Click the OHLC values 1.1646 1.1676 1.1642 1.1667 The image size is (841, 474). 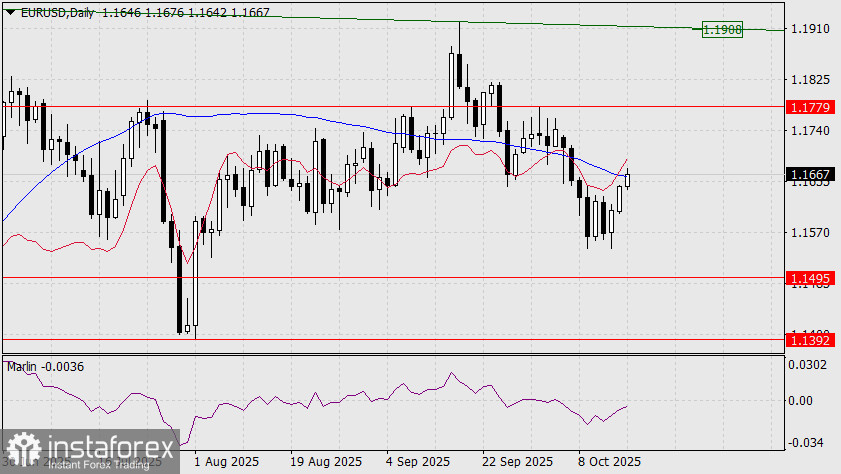point(186,12)
